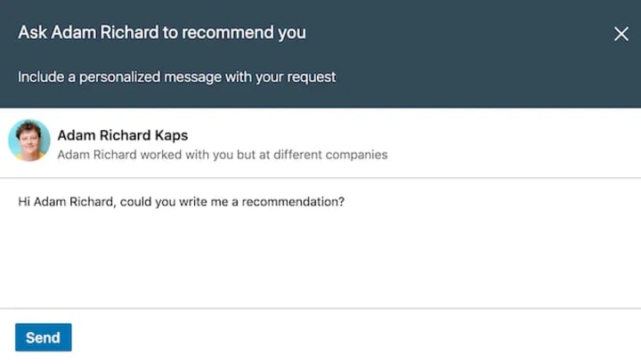Click the name Adam Richard Kaps

pos(122,135)
